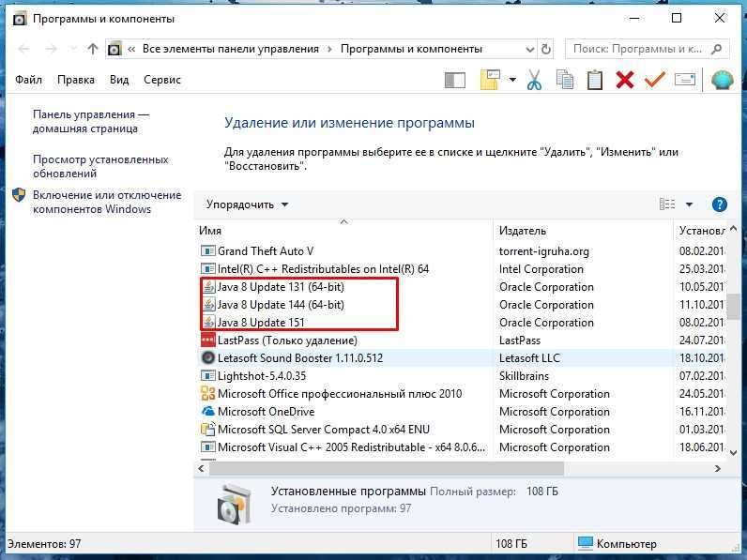Image resolution: width=747 pixels, height=560 pixels.
Task: Click the Forward navigation arrow
Action: [x=51, y=49]
